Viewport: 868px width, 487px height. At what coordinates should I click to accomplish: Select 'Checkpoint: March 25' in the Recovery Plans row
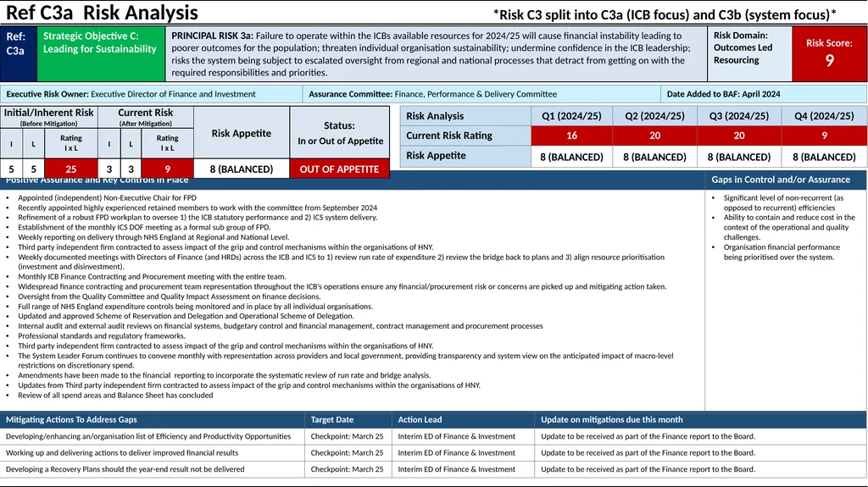pyautogui.click(x=347, y=468)
